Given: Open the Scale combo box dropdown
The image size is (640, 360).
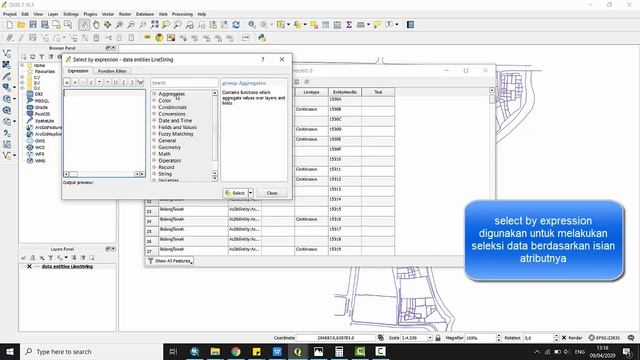Looking at the screenshot, I should point(429,338).
